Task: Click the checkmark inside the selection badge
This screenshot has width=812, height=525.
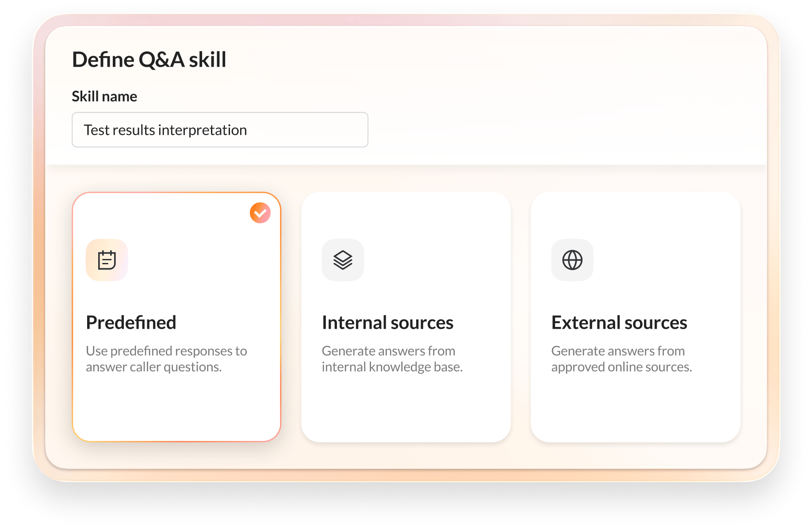Action: pyautogui.click(x=260, y=212)
